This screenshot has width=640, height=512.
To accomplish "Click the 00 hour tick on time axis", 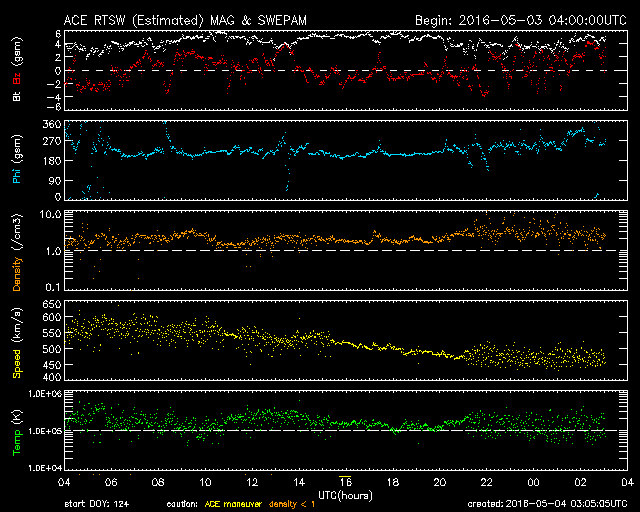I will [x=533, y=482].
